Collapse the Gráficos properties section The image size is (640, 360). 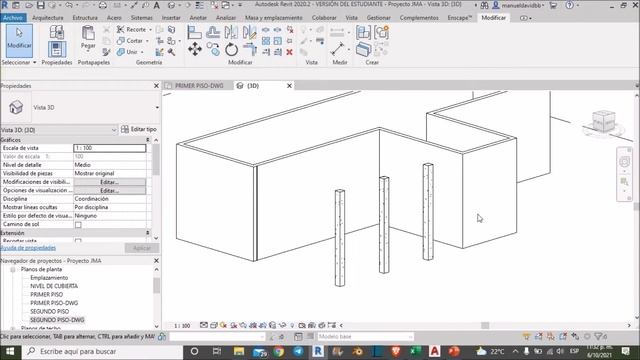pos(148,140)
